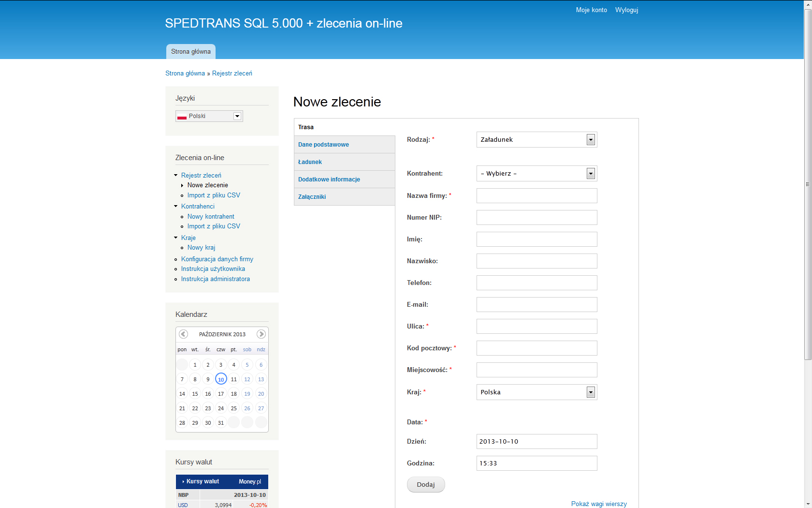The width and height of the screenshot is (812, 508).
Task: Click the Polish flag icon in language selector
Action: [182, 116]
